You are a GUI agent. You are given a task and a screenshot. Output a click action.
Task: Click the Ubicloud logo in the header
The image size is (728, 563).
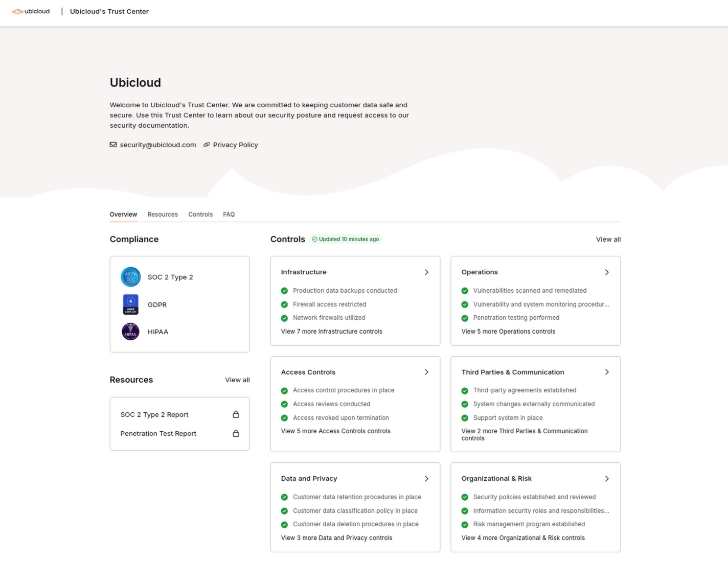pos(31,11)
